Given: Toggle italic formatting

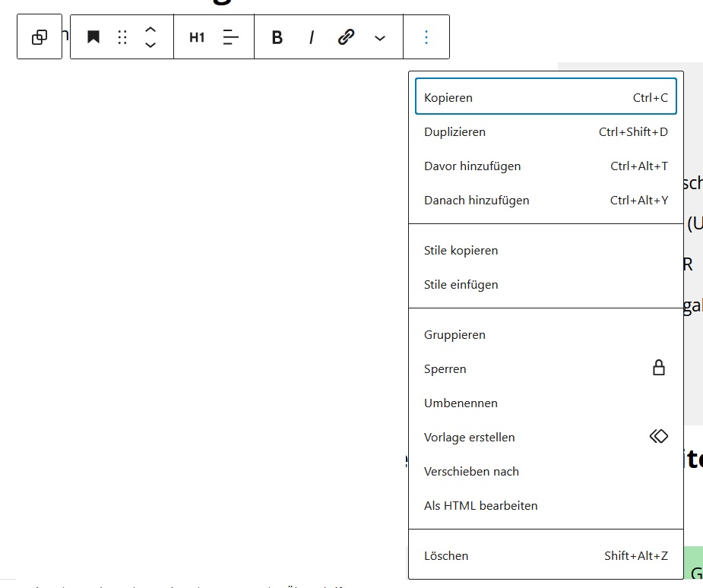Looking at the screenshot, I should coord(312,37).
